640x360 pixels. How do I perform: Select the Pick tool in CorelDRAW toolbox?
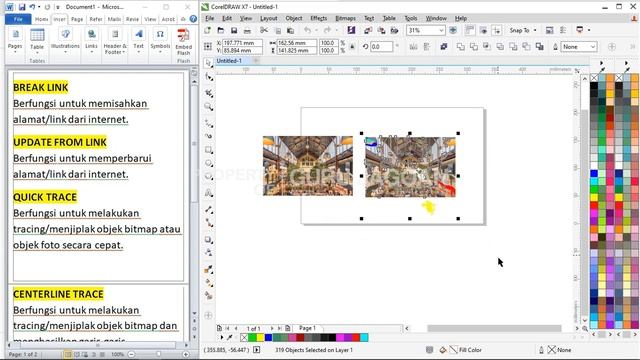(x=209, y=63)
